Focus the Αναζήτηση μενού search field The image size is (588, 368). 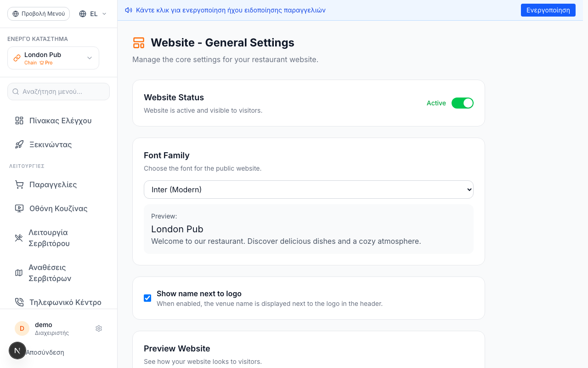point(59,92)
